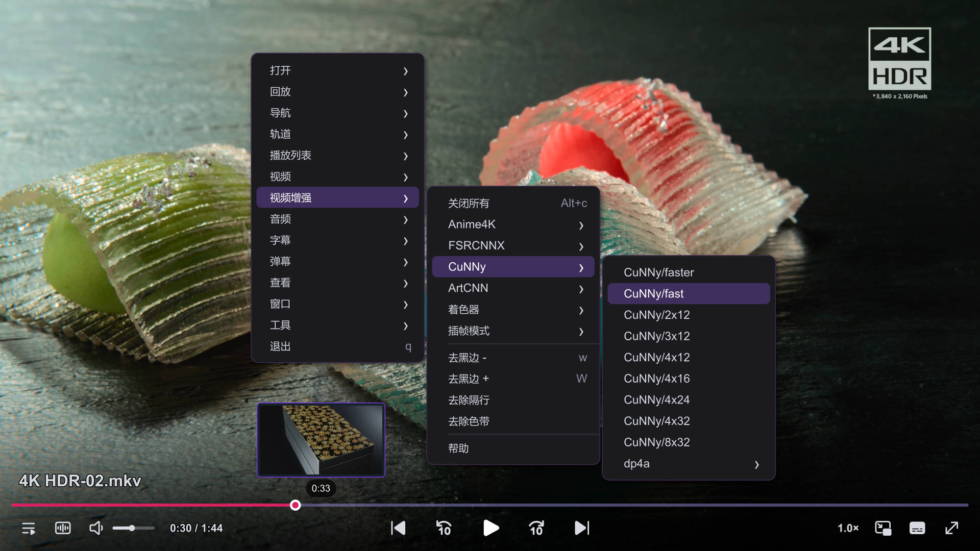Screen dimensions: 980x551
Task: Click the 0:30 / 1:44 time display
Action: tap(197, 528)
